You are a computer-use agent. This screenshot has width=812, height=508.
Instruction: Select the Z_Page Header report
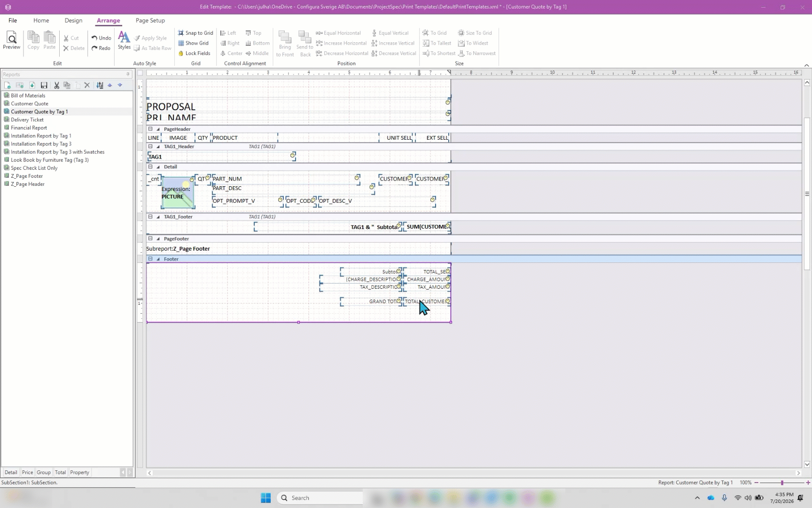tap(28, 184)
